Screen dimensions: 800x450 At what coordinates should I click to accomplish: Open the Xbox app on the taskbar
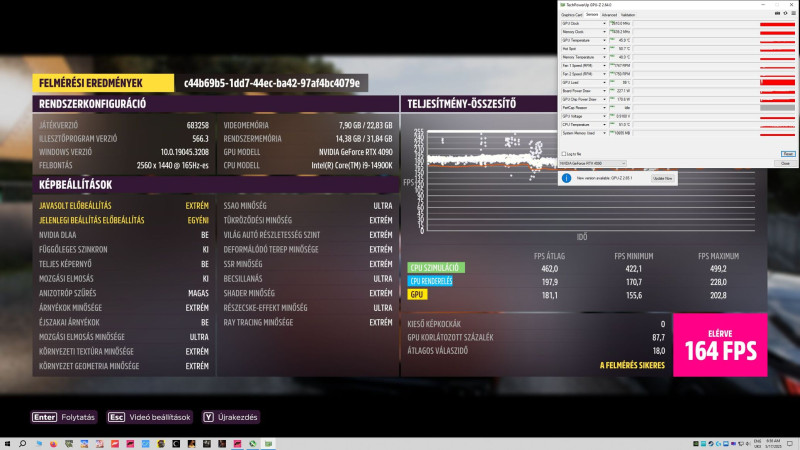tap(253, 444)
